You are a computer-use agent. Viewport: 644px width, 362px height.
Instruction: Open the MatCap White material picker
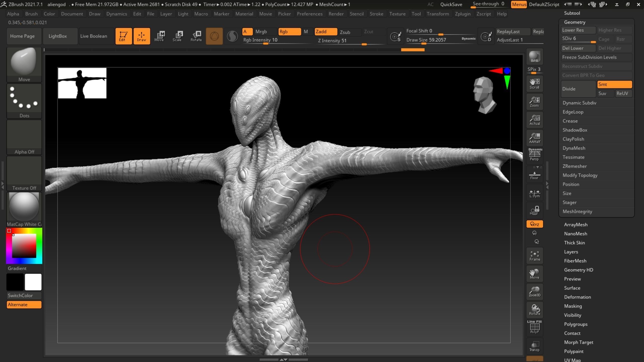pos(24,209)
